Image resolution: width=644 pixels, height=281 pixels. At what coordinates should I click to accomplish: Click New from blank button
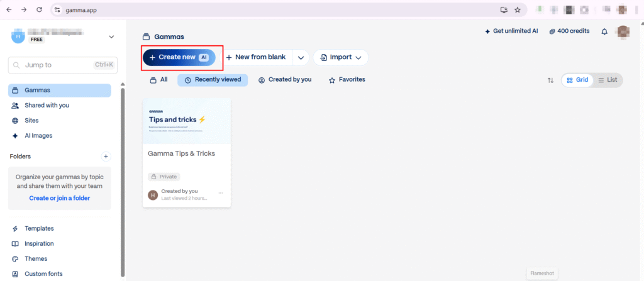point(256,57)
